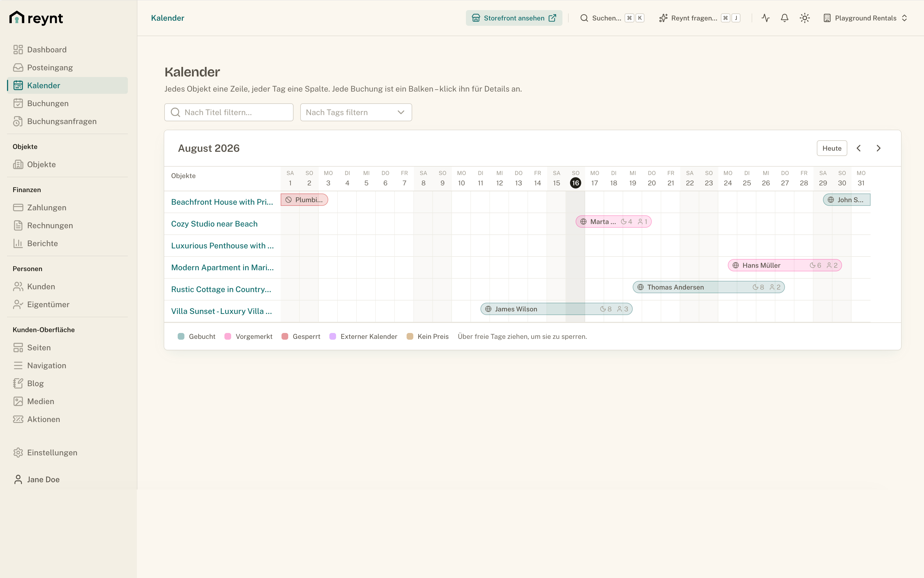The image size is (924, 578).
Task: Click the Gebucht legend swatch
Action: (x=181, y=336)
